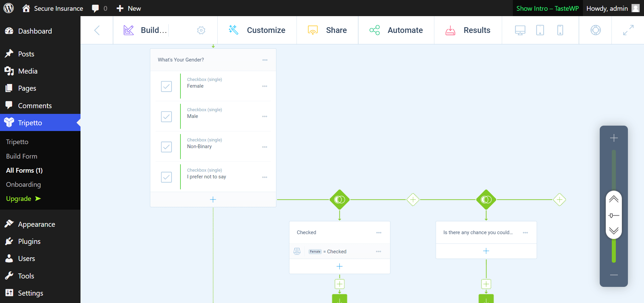The height and width of the screenshot is (303, 644).
Task: Click the Female checkbox block icon
Action: click(x=166, y=86)
